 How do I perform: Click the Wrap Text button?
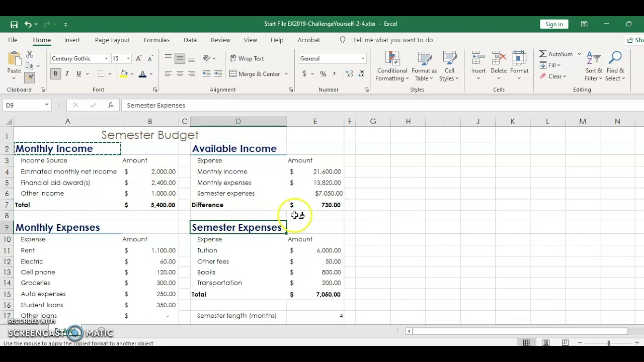tap(247, 58)
